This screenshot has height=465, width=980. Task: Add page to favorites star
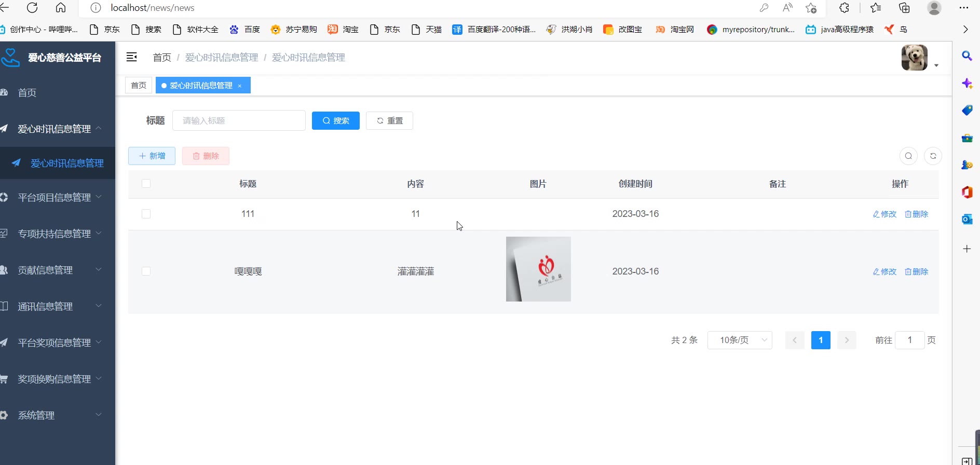(x=811, y=8)
